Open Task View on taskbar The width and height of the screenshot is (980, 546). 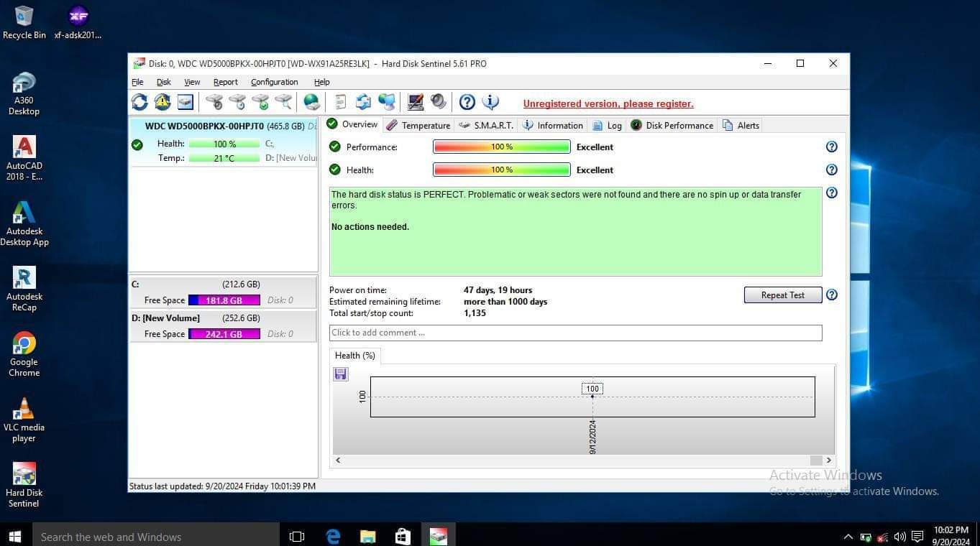click(297, 536)
